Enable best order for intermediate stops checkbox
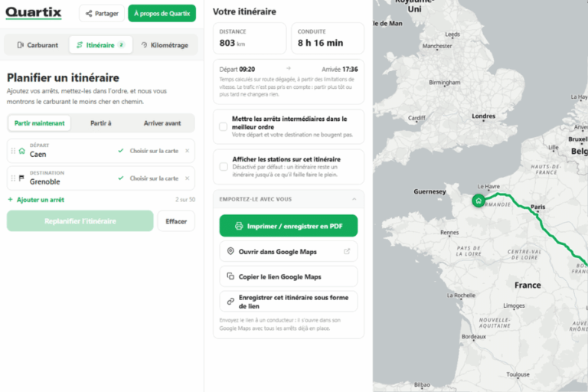Screen dimensions: 588x392 (x=223, y=126)
